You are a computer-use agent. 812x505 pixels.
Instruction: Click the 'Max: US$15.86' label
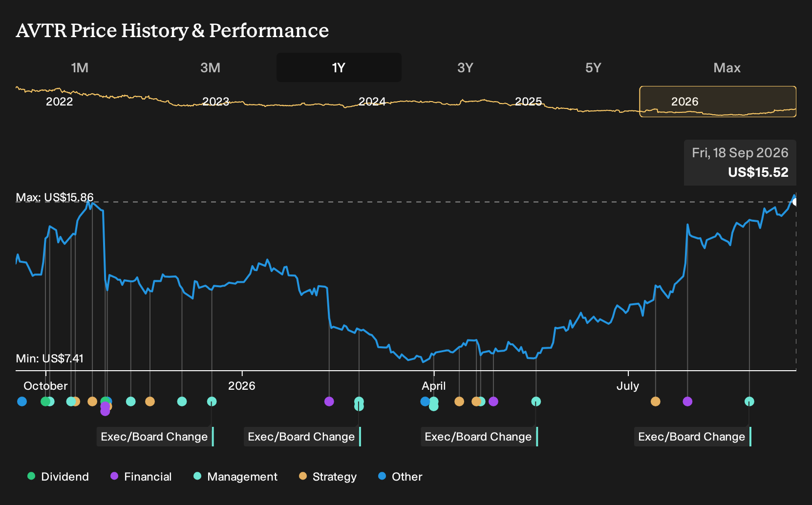pyautogui.click(x=55, y=197)
